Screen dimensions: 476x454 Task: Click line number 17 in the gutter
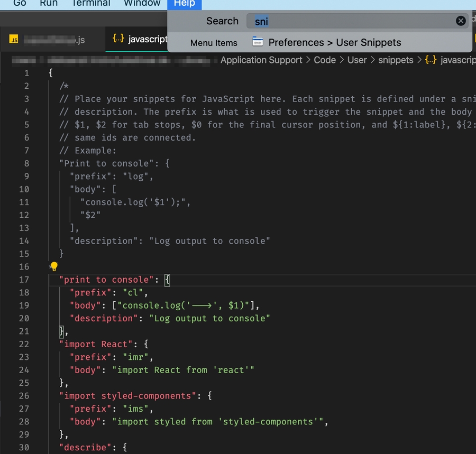click(x=24, y=280)
